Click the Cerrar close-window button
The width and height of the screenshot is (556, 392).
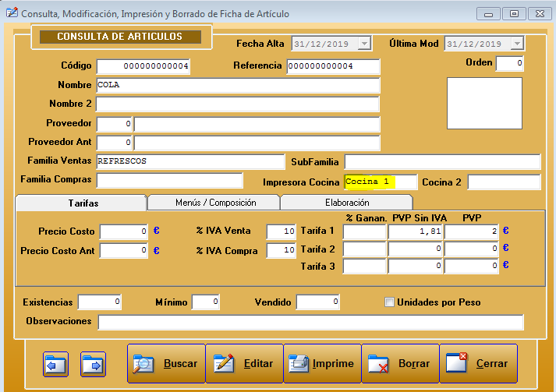tap(478, 364)
